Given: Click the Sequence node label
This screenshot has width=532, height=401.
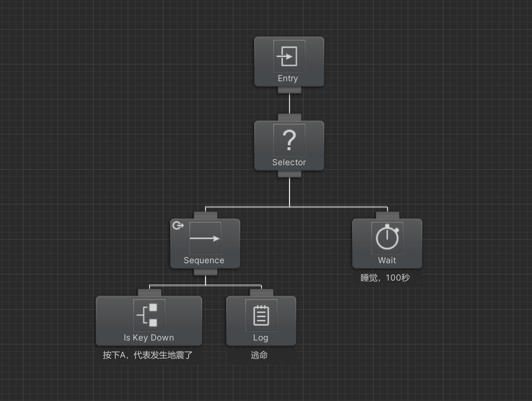Looking at the screenshot, I should pyautogui.click(x=204, y=260).
